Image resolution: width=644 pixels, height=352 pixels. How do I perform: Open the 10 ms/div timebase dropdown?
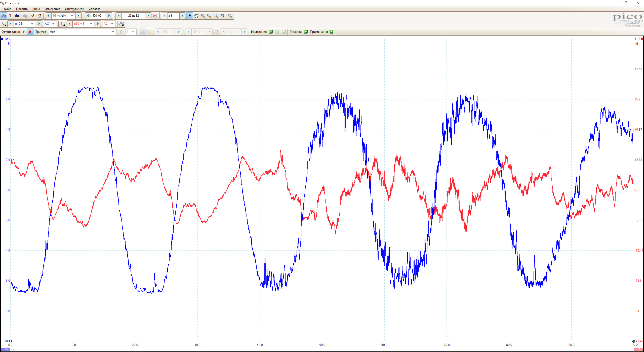point(72,15)
